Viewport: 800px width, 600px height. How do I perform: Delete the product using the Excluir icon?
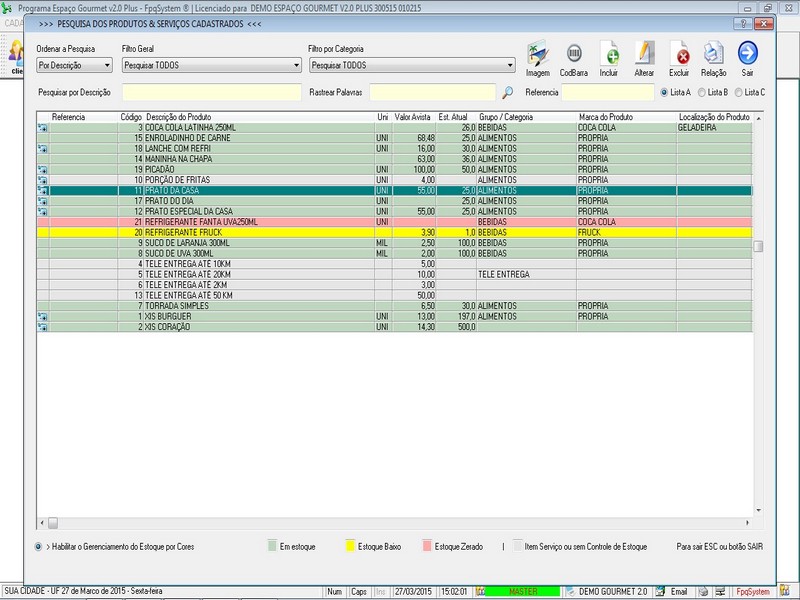pos(679,54)
